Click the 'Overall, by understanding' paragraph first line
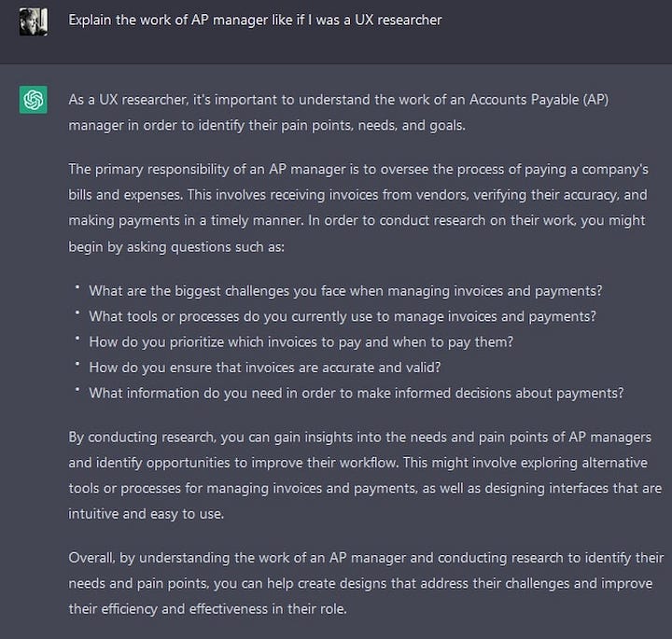This screenshot has width=672, height=639. (366, 558)
